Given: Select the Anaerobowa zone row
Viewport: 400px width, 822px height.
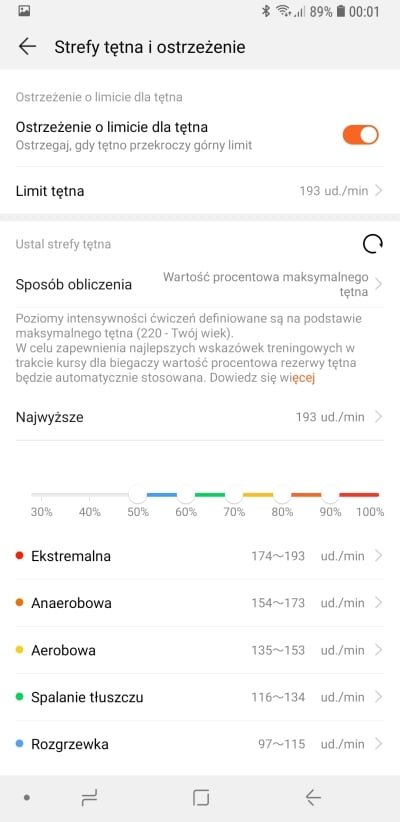Looking at the screenshot, I should pos(200,603).
